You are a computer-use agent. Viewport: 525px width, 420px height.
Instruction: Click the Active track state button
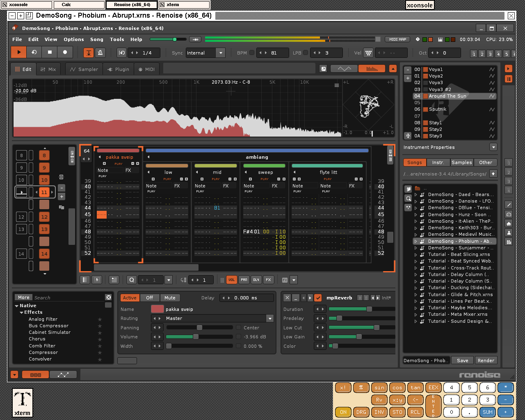[x=130, y=298]
